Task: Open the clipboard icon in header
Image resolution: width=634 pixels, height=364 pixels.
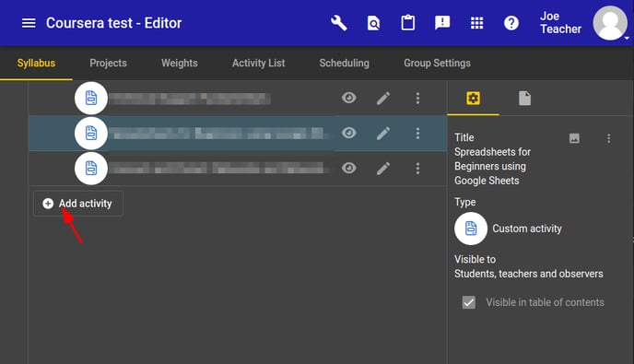Action: click(407, 23)
